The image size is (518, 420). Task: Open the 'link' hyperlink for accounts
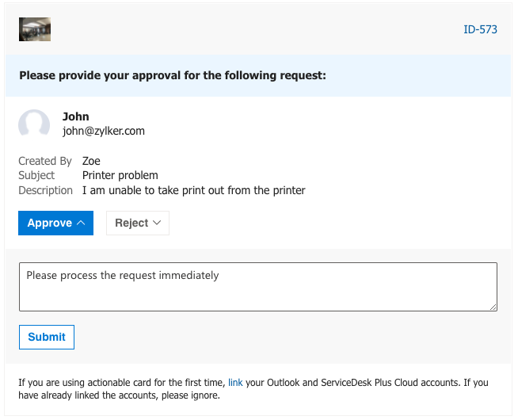click(x=235, y=382)
